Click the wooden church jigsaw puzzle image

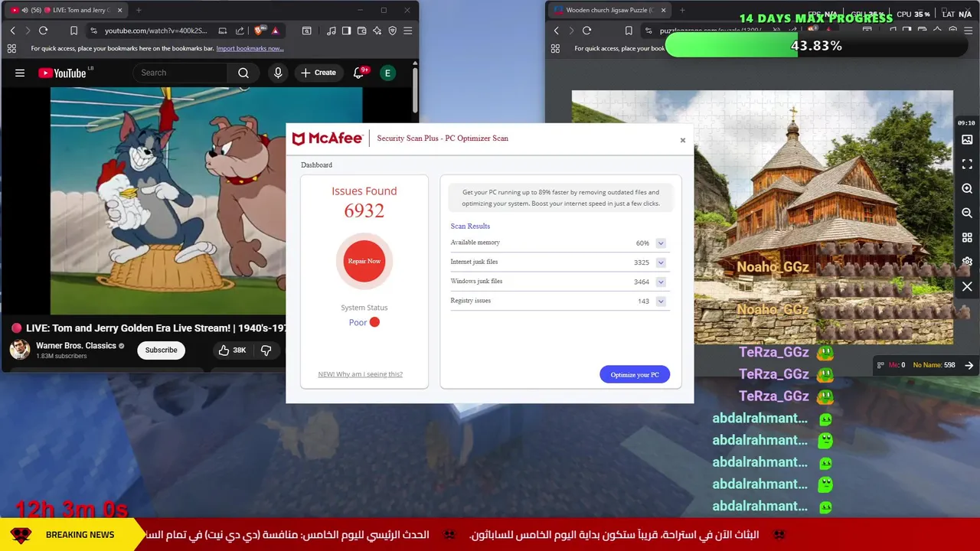763,217
